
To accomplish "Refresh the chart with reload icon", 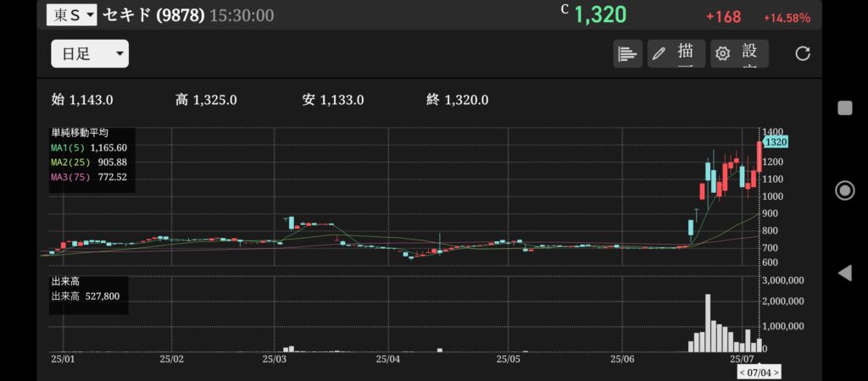I will point(803,53).
